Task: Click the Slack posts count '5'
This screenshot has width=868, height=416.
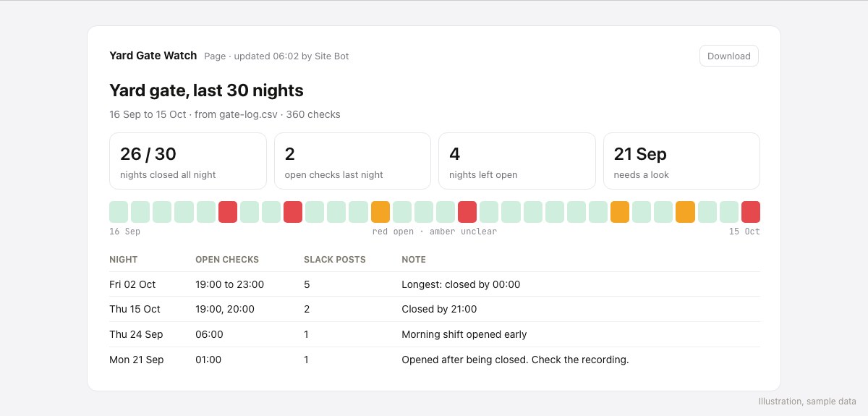Action: click(307, 284)
